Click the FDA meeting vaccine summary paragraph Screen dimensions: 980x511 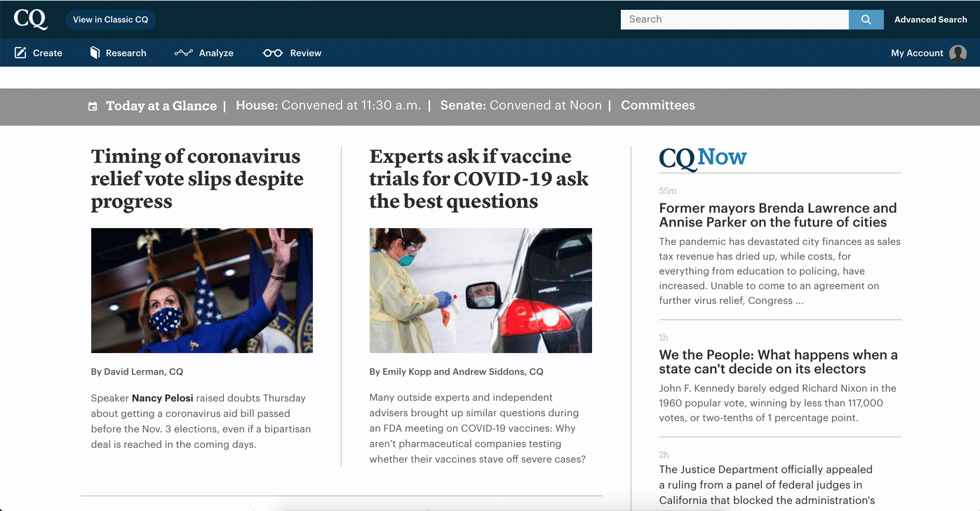point(478,428)
